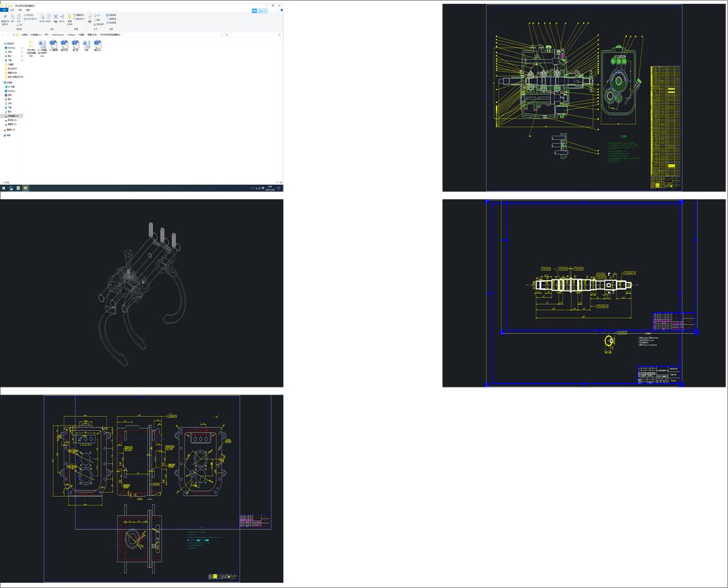Image resolution: width=728 pixels, height=588 pixels.
Task: Select the yellow folder in the file list
Action: (31, 45)
